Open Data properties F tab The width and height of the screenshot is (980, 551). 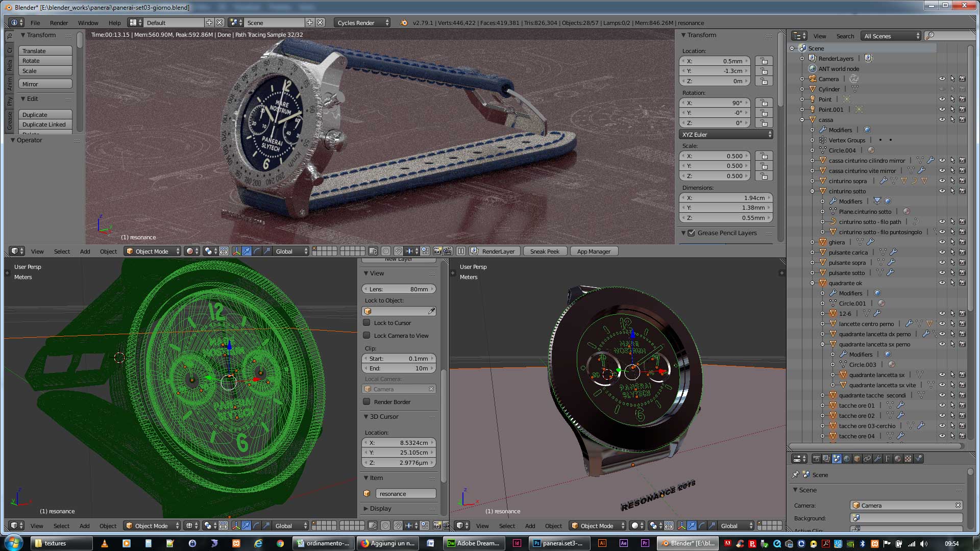(888, 459)
